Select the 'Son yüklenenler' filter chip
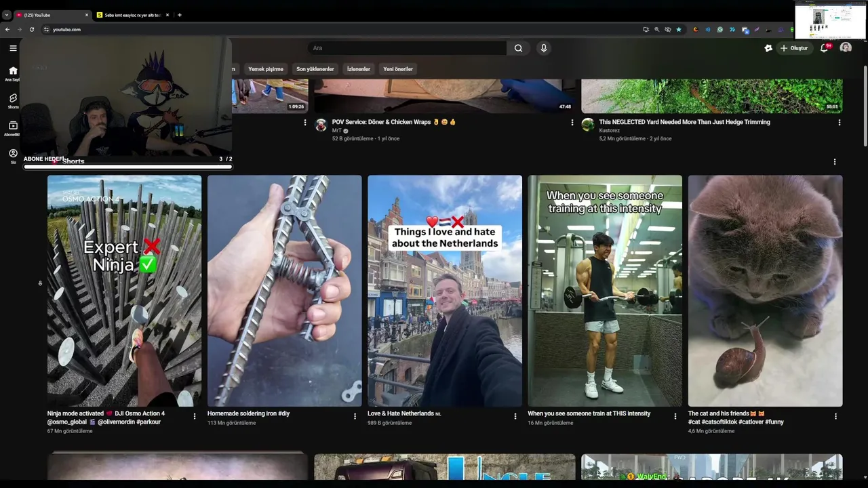Viewport: 868px width, 488px height. 315,69
